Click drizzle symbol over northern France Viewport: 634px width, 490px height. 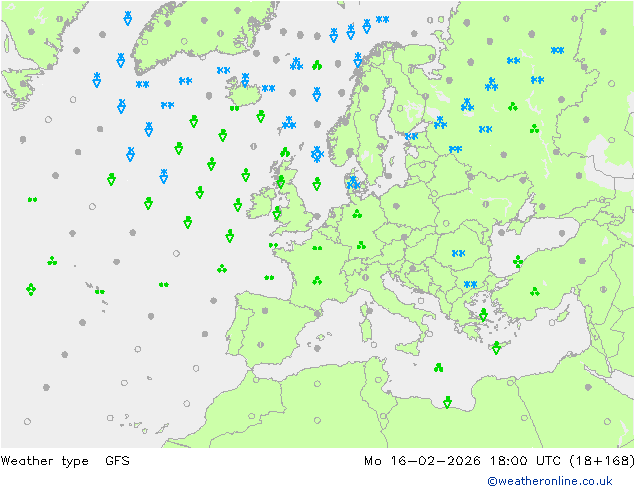pyautogui.click(x=317, y=248)
